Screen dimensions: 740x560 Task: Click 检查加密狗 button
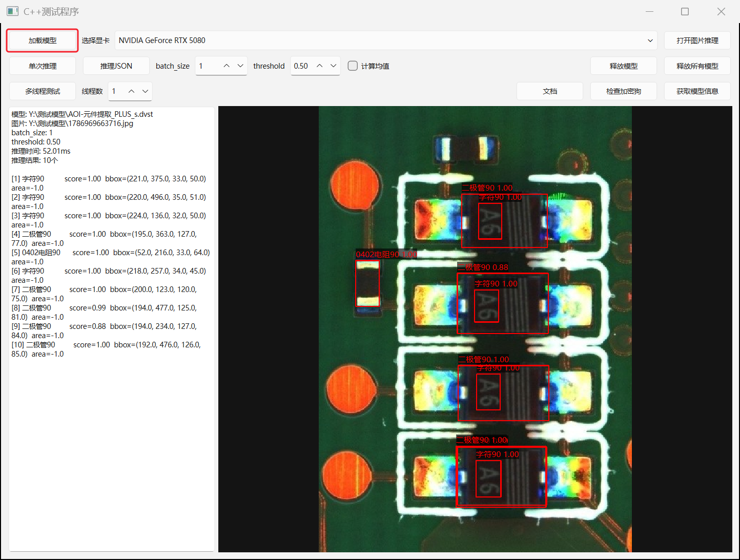(624, 91)
